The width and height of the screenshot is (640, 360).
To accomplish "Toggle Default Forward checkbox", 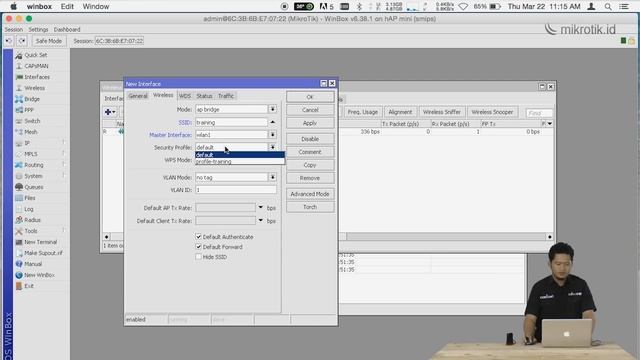I will point(198,247).
